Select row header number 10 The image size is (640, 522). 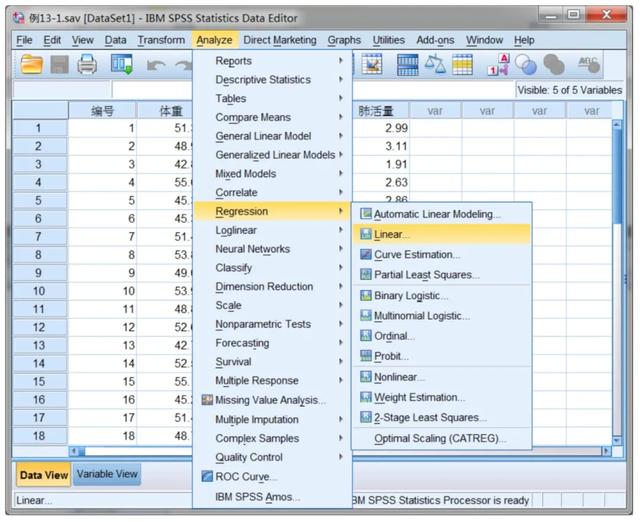point(39,291)
